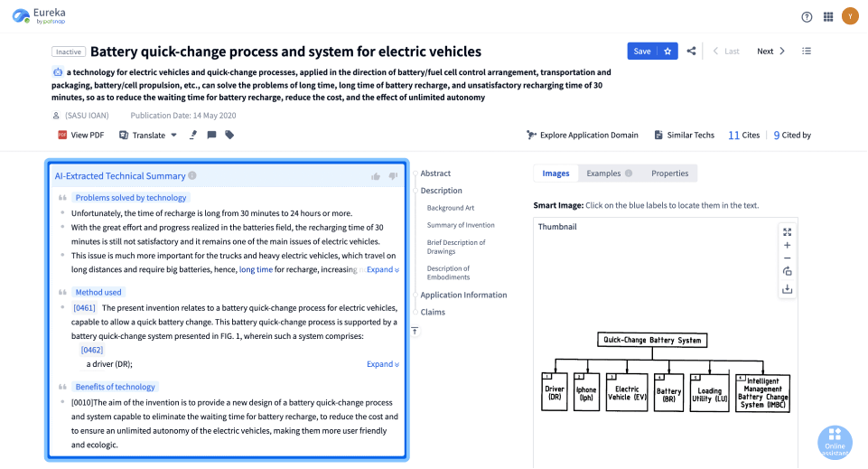Click inventor name (SASU IOAN)
This screenshot has height=469, width=868.
click(87, 116)
